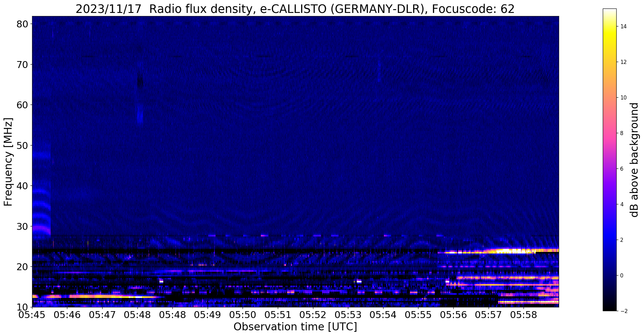Viewport: 644px width, 336px height.
Task: Click the colorbar tick labeled 10
Action: 623,98
